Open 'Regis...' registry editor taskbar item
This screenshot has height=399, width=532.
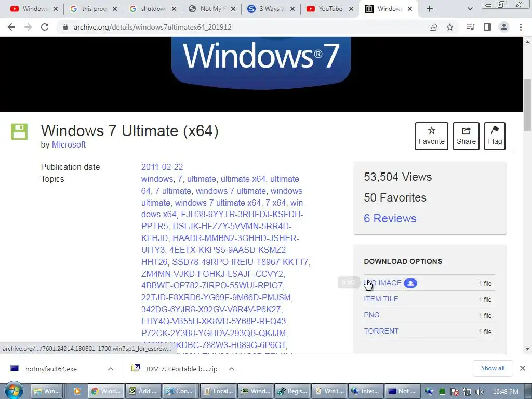click(x=292, y=391)
